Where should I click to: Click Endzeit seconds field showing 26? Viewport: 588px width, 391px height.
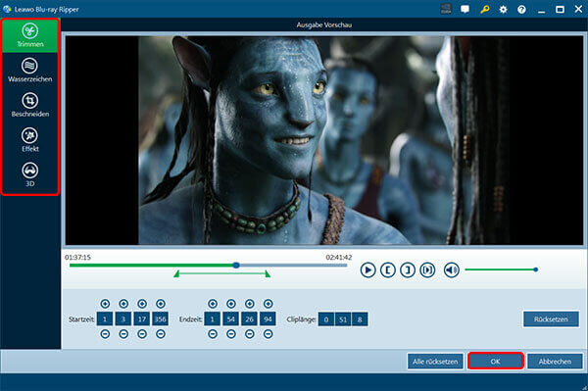click(249, 319)
